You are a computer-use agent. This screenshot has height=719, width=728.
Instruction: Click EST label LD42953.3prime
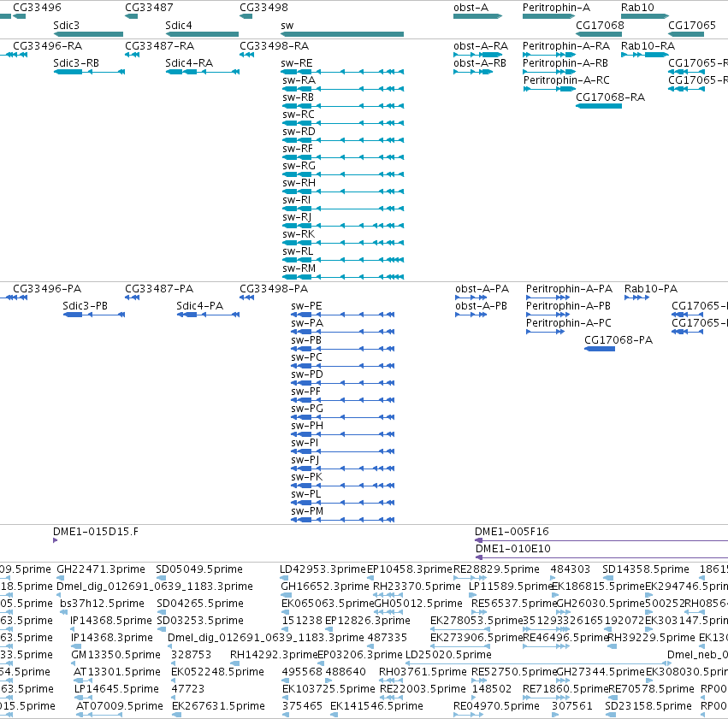tap(323, 569)
